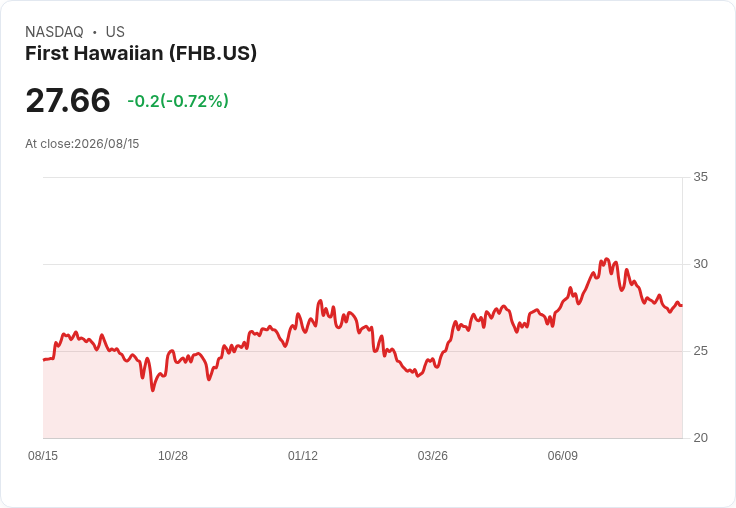Image resolution: width=736 pixels, height=508 pixels.
Task: Click the 03/26 date axis label
Action: click(433, 456)
